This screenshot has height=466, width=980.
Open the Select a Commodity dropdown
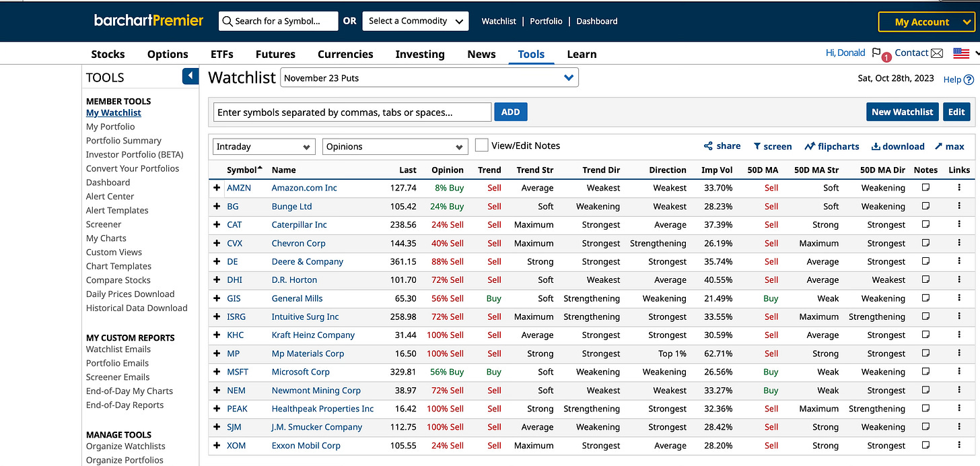point(415,21)
